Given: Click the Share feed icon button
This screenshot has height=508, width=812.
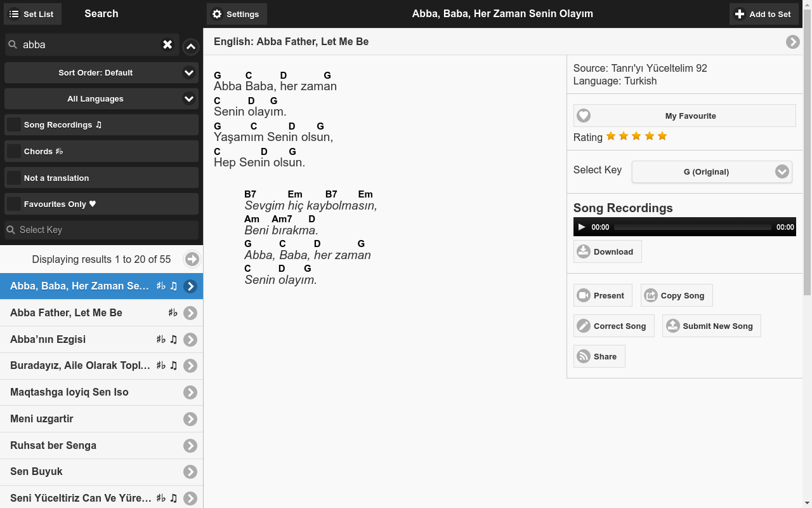Looking at the screenshot, I should (584, 356).
